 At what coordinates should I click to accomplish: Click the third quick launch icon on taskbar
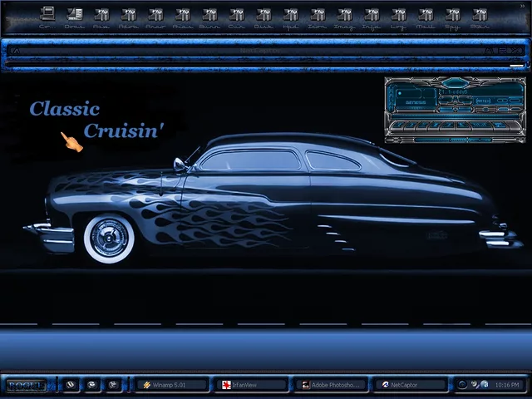coord(113,385)
